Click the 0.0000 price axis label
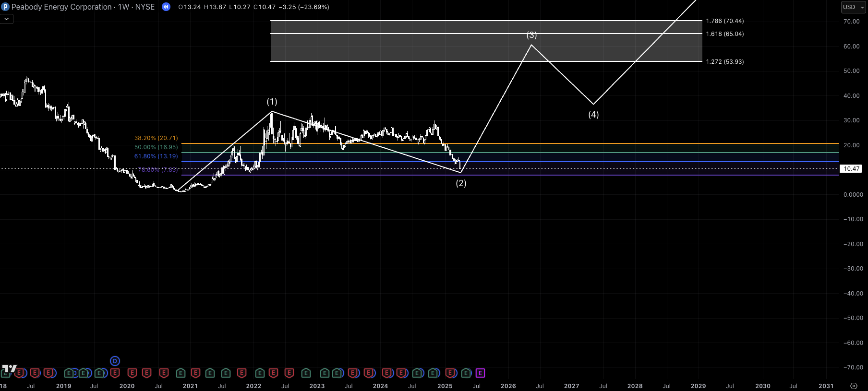868x391 pixels. click(853, 195)
